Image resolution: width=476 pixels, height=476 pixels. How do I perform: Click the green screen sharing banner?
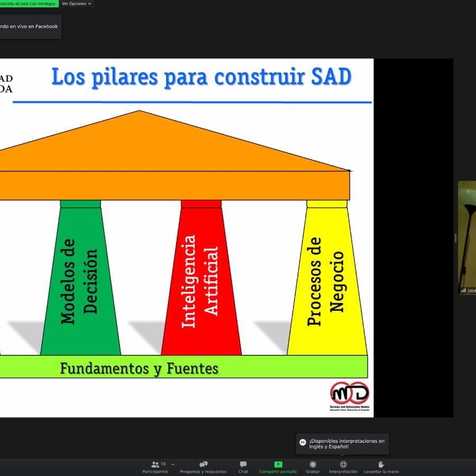[29, 4]
